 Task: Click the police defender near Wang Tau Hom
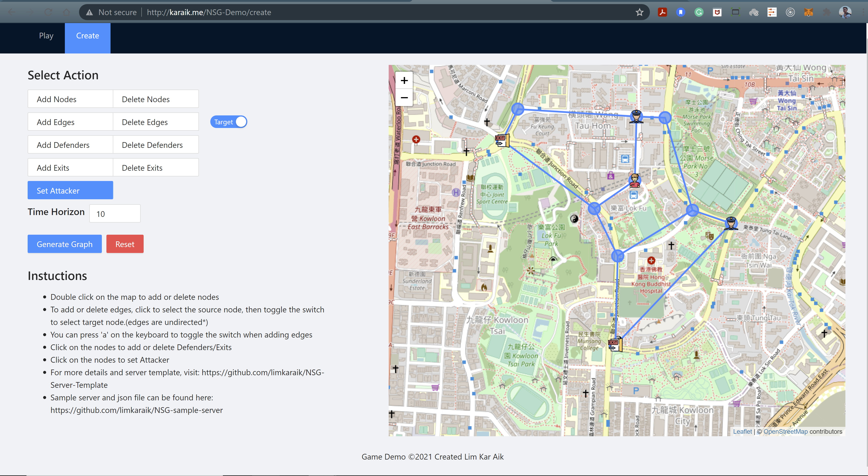[x=636, y=117]
